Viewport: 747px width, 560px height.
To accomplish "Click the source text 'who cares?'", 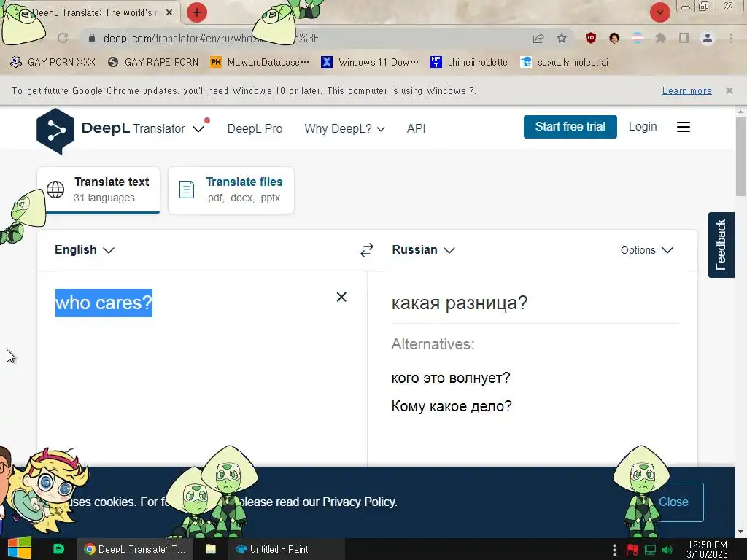I will coord(104,303).
